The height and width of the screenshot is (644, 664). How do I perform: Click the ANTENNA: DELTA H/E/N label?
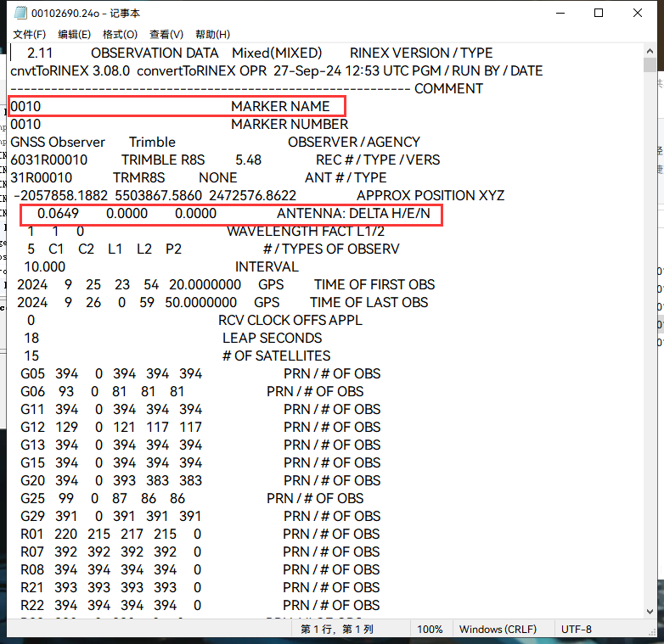[x=353, y=213]
